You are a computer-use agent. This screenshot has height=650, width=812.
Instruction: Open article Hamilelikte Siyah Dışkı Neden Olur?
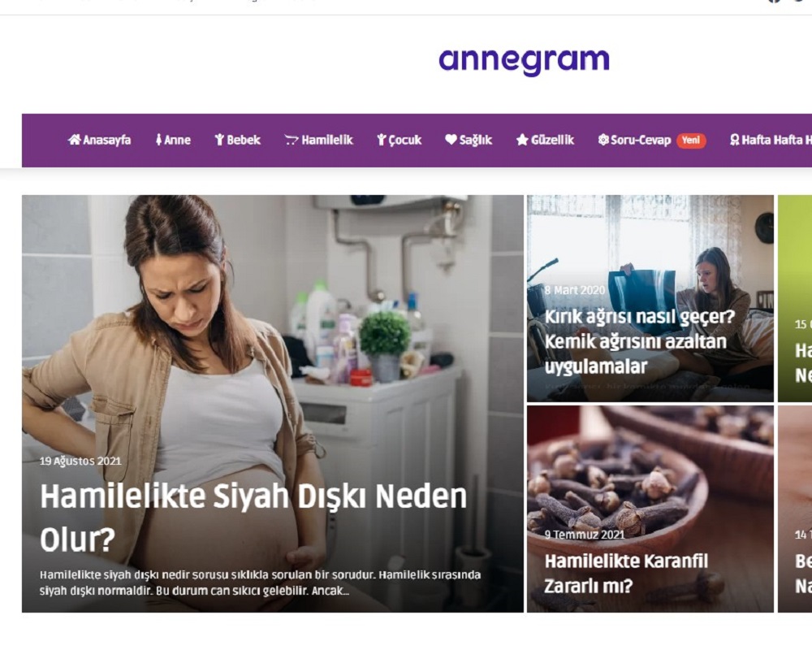[253, 518]
